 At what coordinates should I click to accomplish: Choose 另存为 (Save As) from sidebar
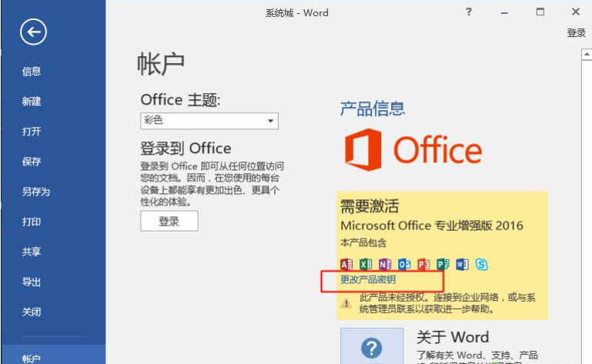(x=36, y=192)
